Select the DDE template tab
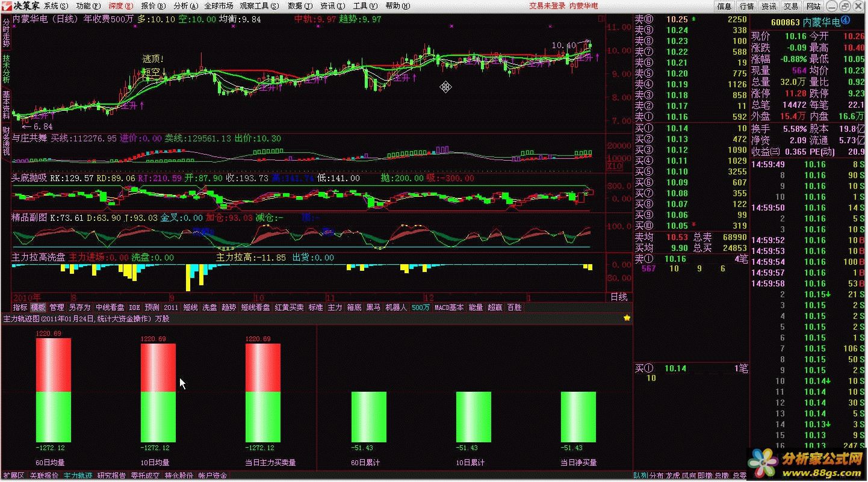 click(x=134, y=307)
